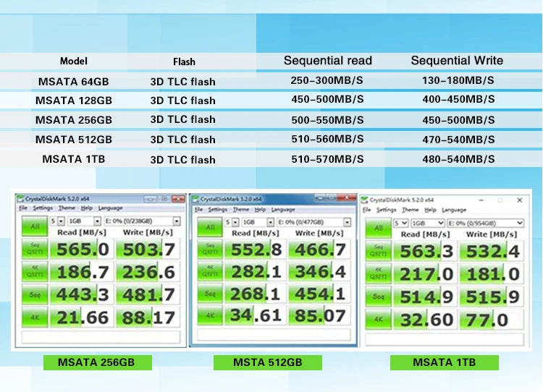
Task: Click the empty comment field in the 0/954GB window
Action: click(x=445, y=339)
